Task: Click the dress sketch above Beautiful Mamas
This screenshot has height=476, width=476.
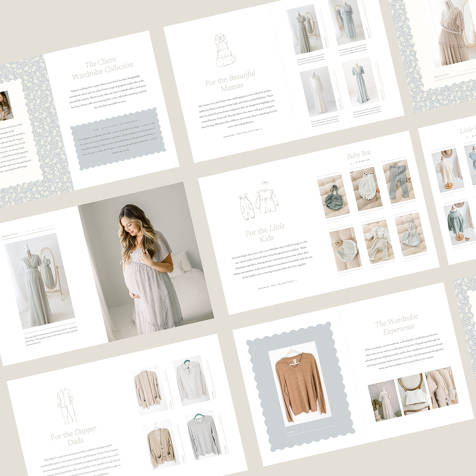Action: tap(225, 50)
